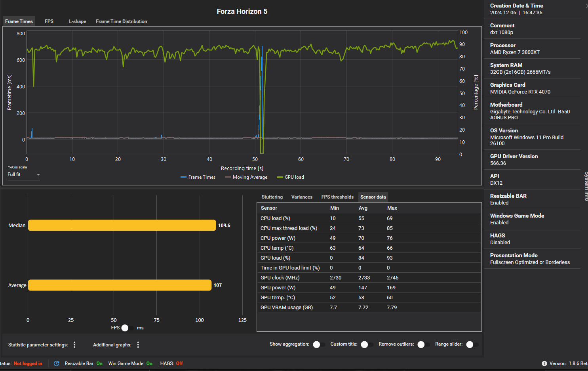Click the 'Max' column header
The height and width of the screenshot is (371, 588).
[392, 208]
